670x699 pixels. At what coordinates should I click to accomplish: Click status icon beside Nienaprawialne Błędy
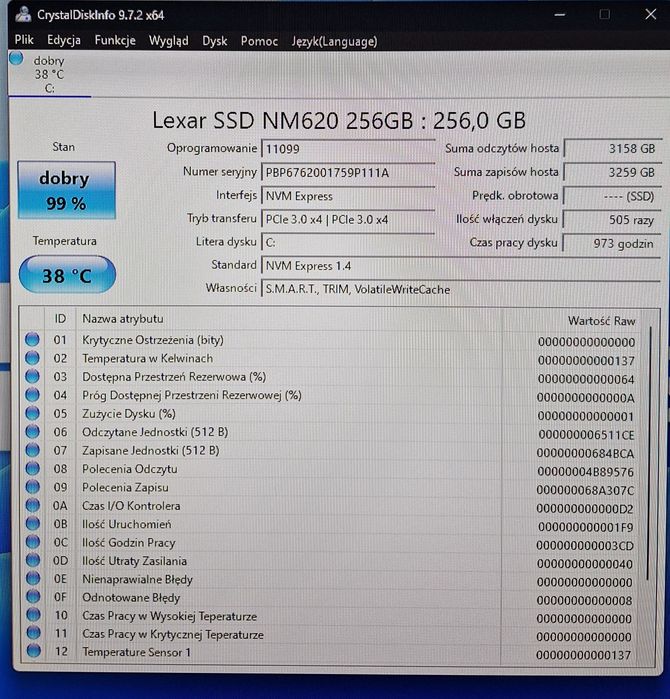[33, 579]
